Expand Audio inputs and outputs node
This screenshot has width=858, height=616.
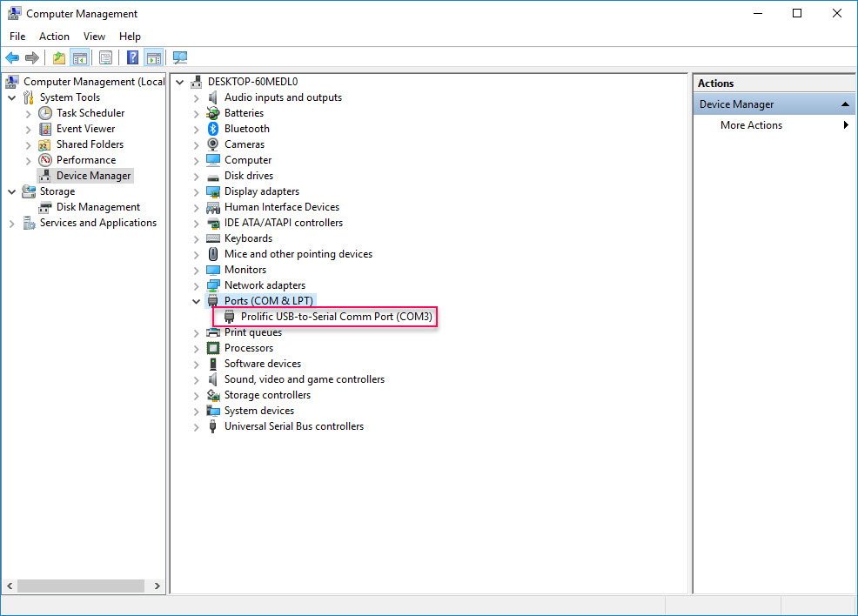(x=196, y=98)
